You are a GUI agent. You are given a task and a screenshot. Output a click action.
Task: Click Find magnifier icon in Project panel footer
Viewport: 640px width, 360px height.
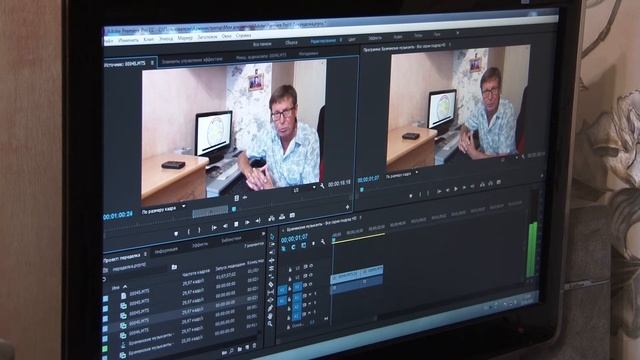pyautogui.click(x=231, y=351)
